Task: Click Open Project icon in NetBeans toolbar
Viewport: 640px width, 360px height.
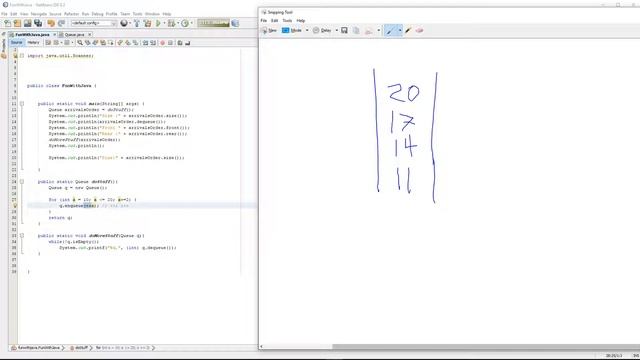Action: coord(27,23)
